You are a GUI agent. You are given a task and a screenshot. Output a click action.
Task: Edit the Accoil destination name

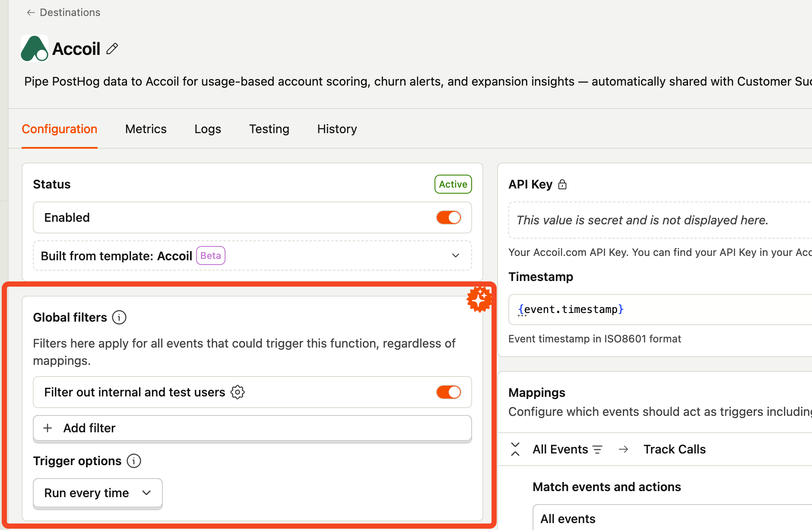[x=112, y=48]
